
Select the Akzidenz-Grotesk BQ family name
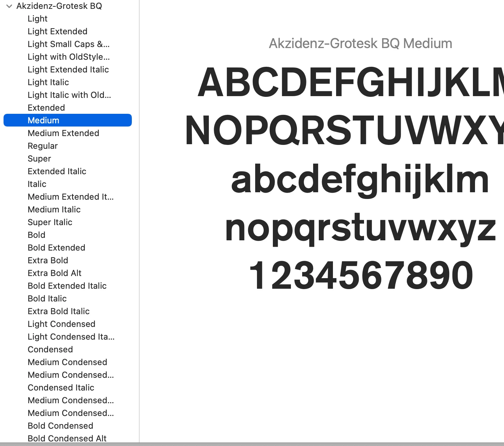point(59,6)
